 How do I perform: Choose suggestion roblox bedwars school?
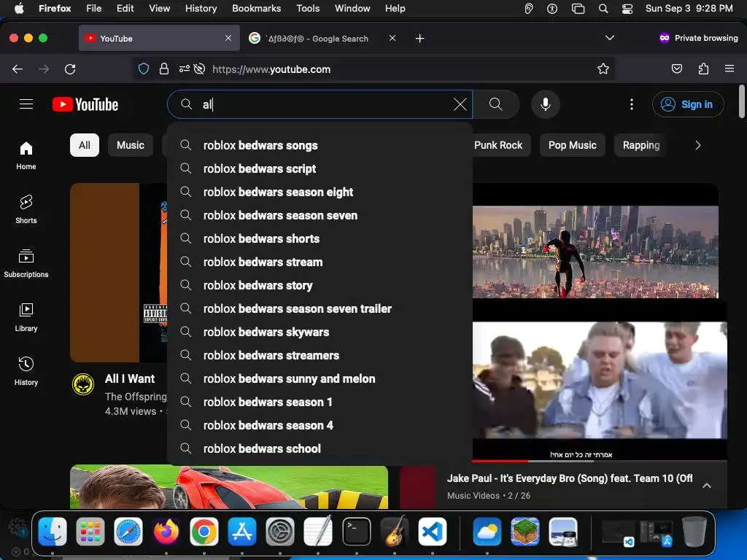[320, 448]
